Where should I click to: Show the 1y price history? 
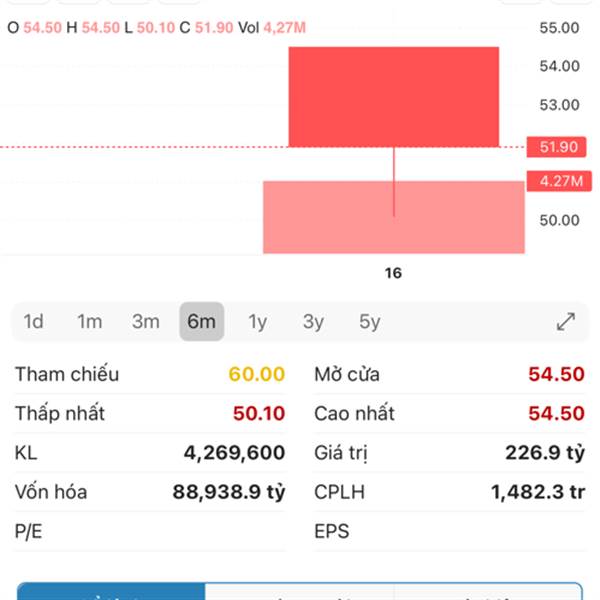258,322
